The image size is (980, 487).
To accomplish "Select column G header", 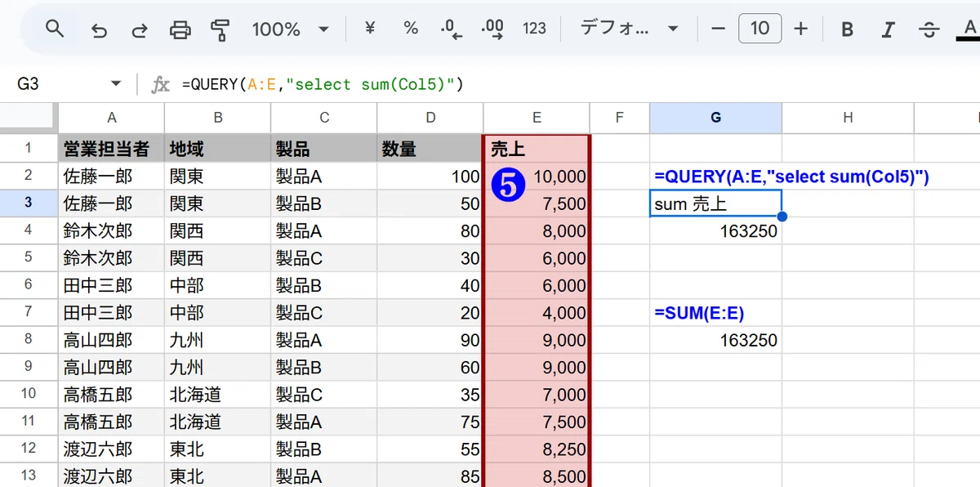I will click(x=716, y=118).
